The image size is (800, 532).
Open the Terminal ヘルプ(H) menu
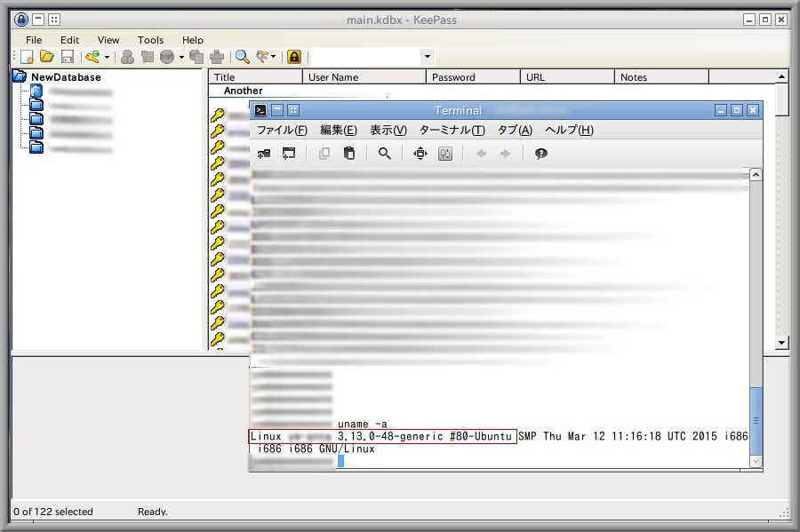[x=570, y=131]
